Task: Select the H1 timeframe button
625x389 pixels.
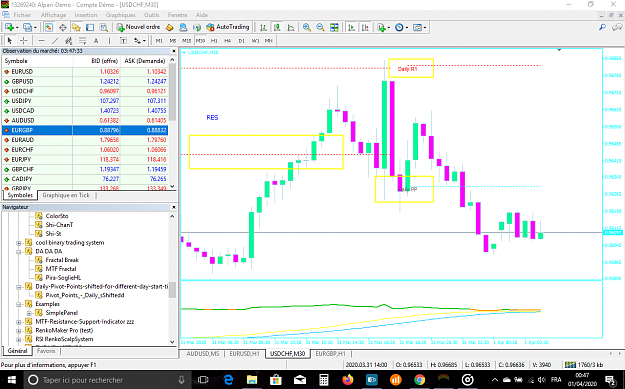Action: coord(214,41)
